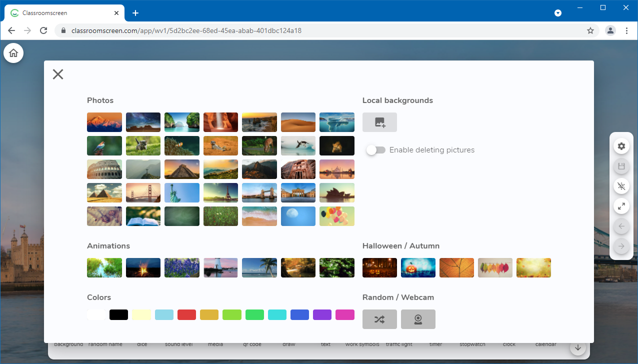The image size is (638, 364).
Task: Select the desert sand dunes photo
Action: coord(298,122)
